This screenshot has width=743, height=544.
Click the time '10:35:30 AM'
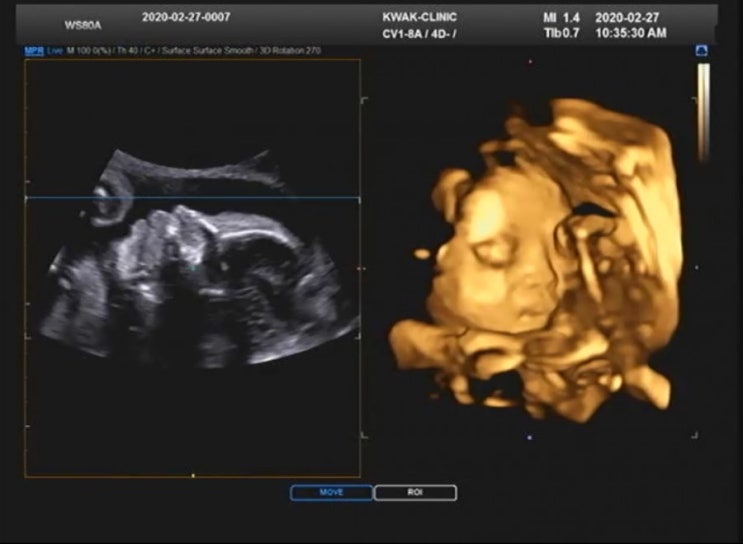[x=631, y=33]
